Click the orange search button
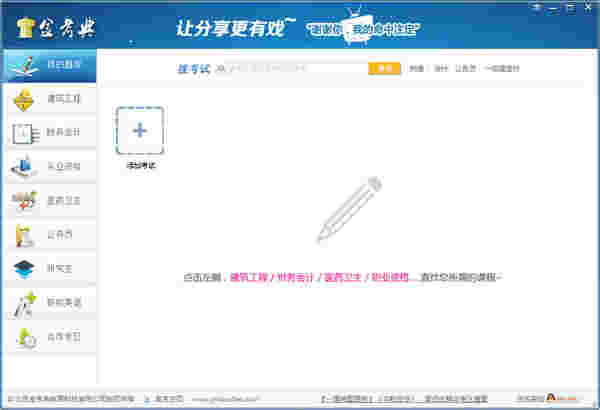This screenshot has height=410, width=600. coord(384,69)
